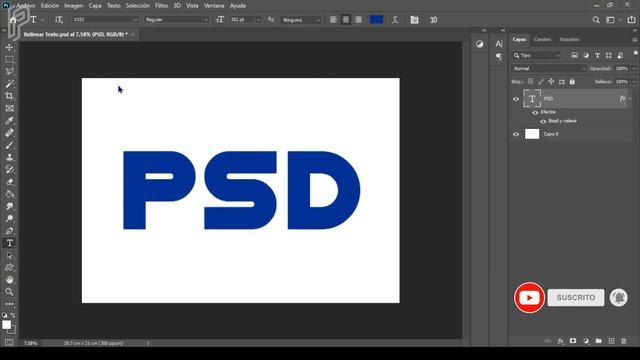
Task: Toggle filter for shape layers
Action: [609, 56]
